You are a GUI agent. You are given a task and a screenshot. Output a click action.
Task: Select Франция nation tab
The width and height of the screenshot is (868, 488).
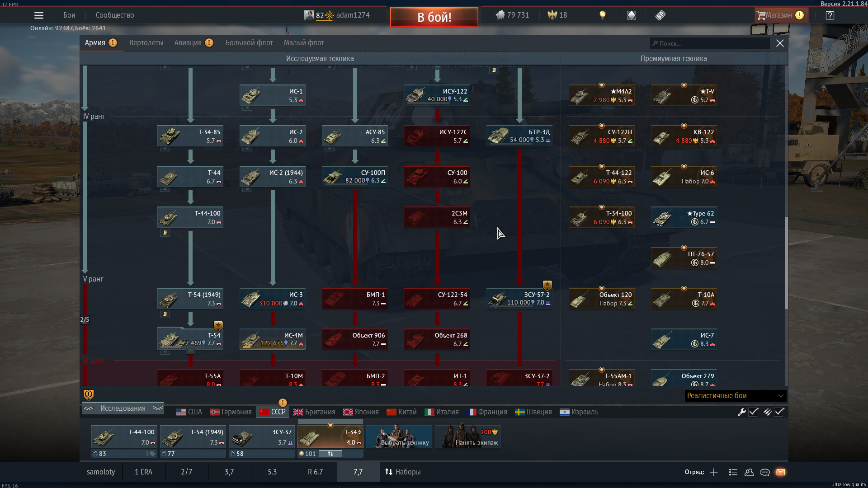487,412
